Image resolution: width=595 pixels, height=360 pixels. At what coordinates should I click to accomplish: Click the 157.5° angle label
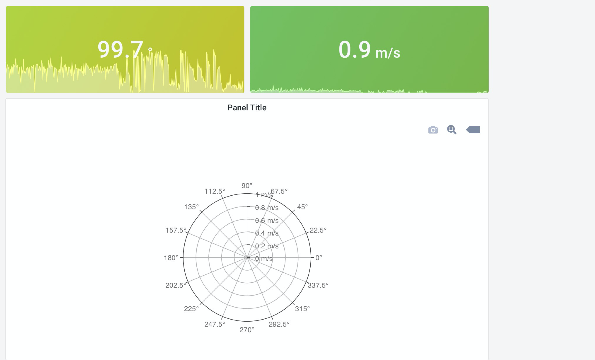176,230
